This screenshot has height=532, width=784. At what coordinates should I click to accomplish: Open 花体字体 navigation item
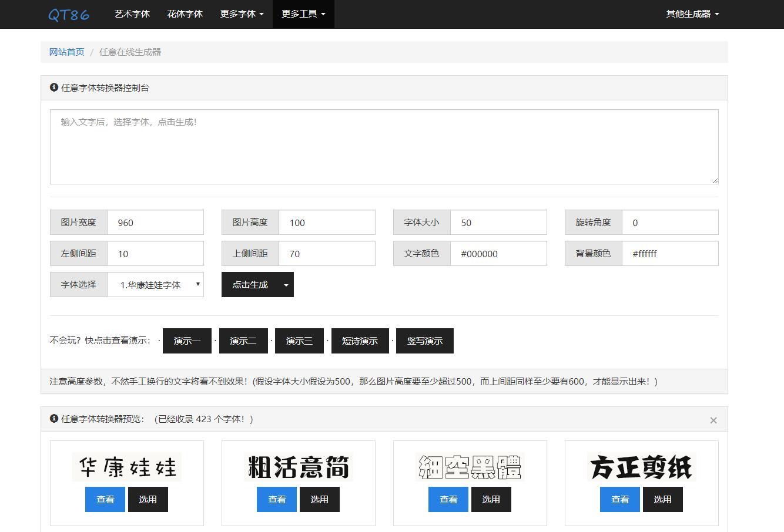(x=185, y=14)
